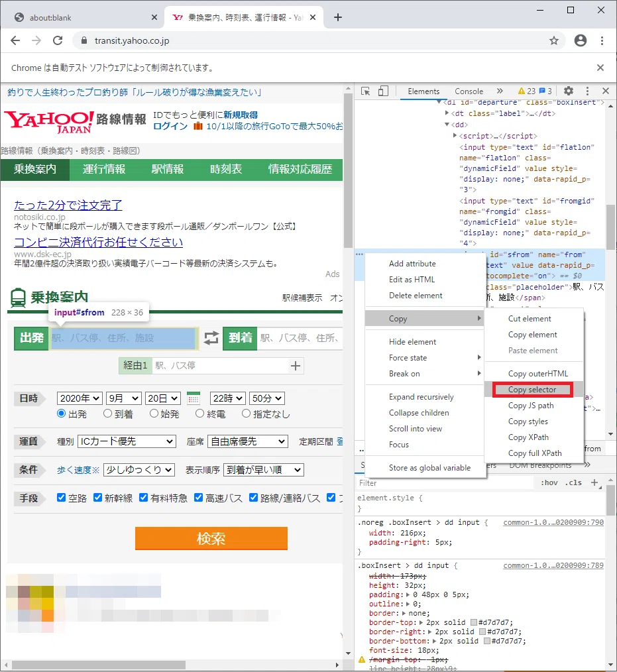Open the 少しゆっくり walking speed dropdown
This screenshot has width=617, height=672.
pyautogui.click(x=139, y=470)
